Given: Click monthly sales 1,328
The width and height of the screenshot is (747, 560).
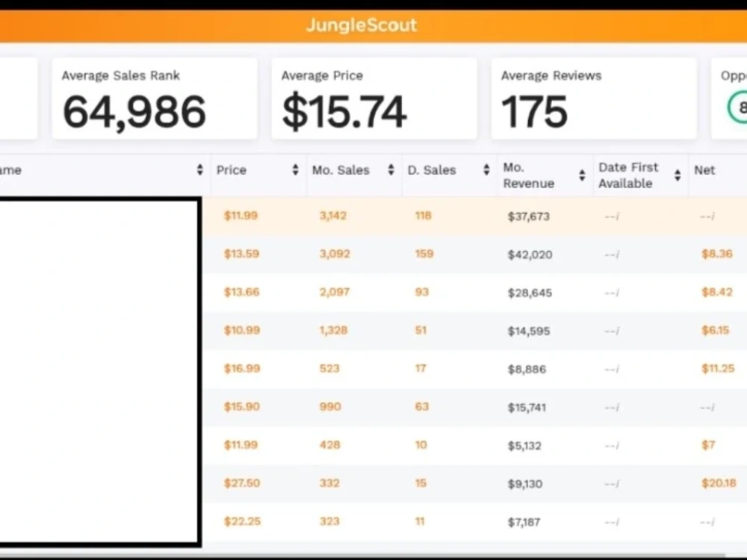Looking at the screenshot, I should [x=333, y=330].
